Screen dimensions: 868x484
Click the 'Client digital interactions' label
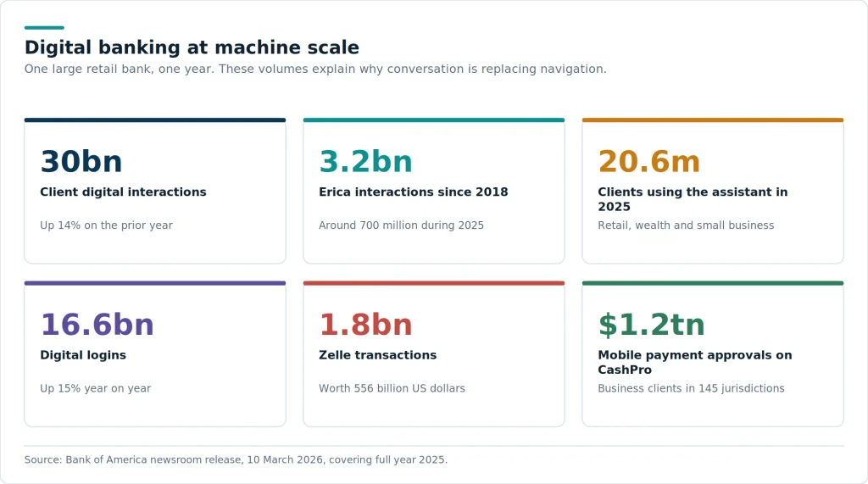pyautogui.click(x=123, y=192)
